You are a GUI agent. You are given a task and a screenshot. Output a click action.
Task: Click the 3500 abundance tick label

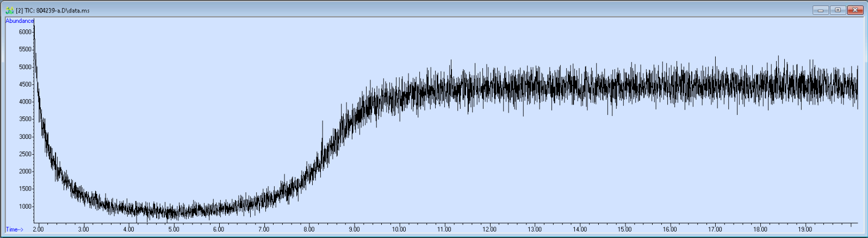(25, 119)
